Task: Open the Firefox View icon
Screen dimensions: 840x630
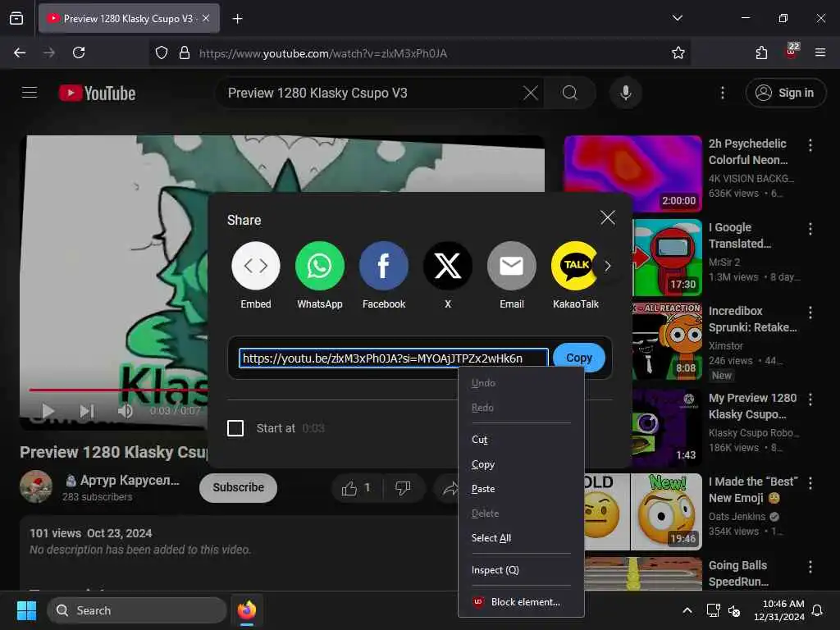Action: point(16,18)
